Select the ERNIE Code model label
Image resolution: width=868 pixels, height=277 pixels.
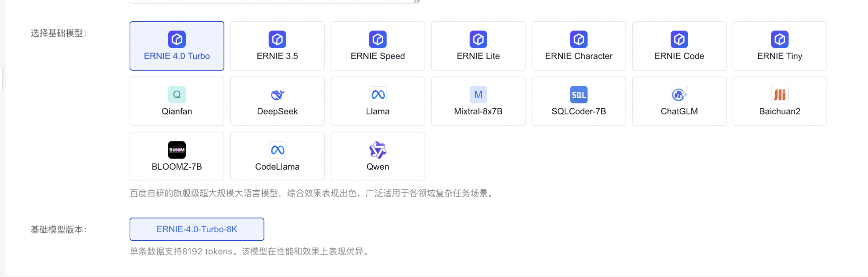click(x=679, y=56)
